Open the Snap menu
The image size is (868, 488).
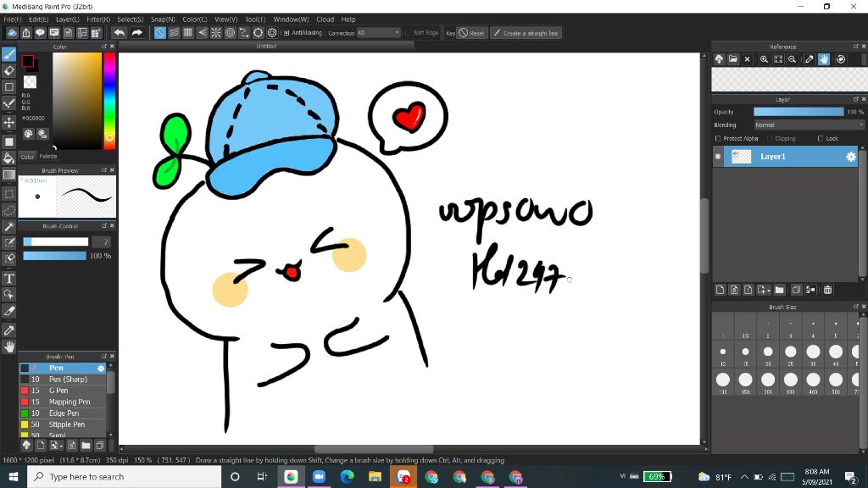click(163, 19)
